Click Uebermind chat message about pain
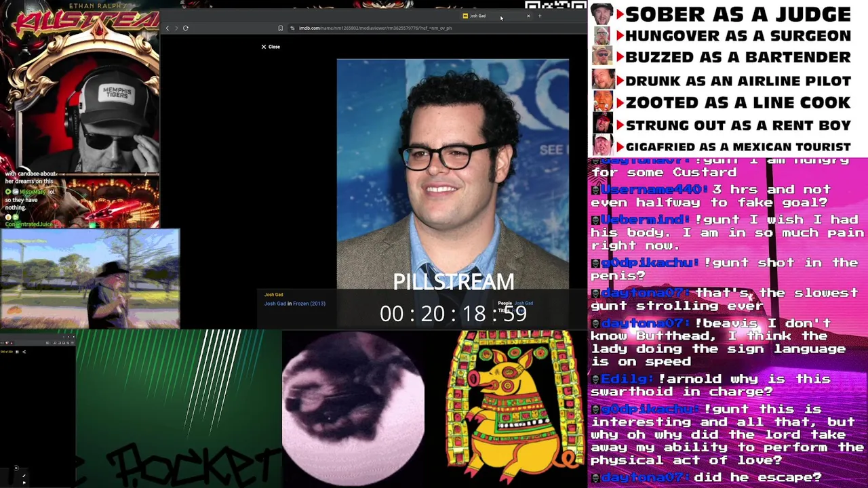Viewport: 868px width, 488px height. pos(727,232)
